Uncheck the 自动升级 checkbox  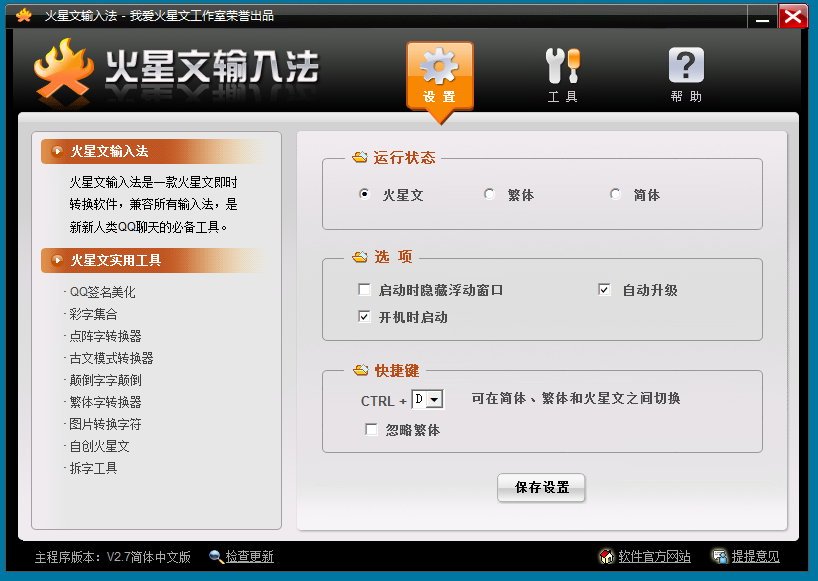coord(604,289)
